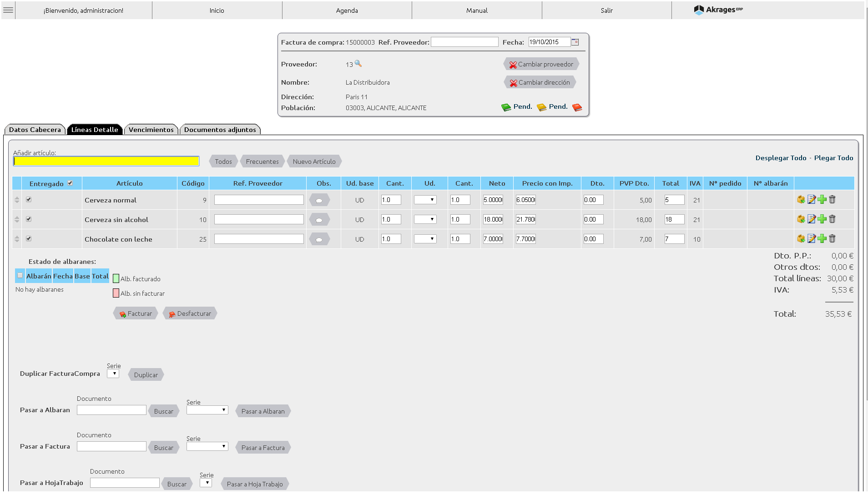Viewport: 868px width, 495px height.
Task: Click the green Pend. book icon
Action: 506,106
